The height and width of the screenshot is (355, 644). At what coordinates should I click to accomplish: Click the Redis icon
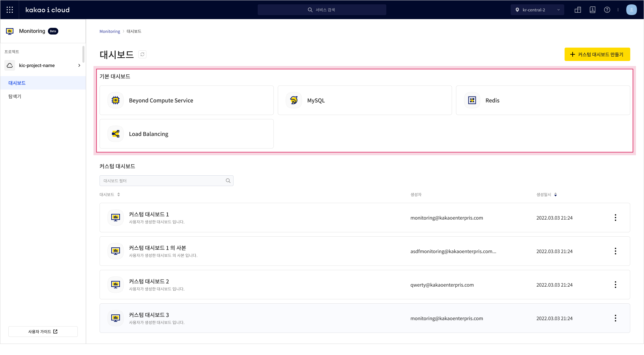[x=472, y=100]
